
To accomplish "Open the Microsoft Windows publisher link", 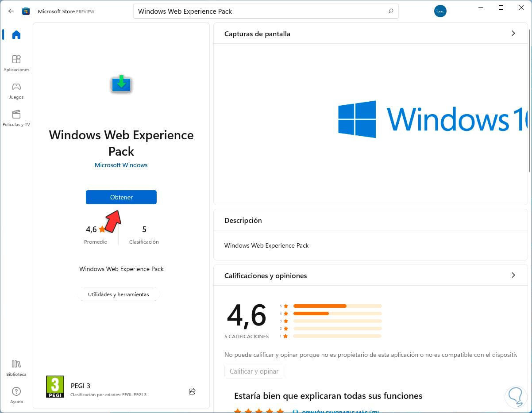I will click(x=121, y=165).
